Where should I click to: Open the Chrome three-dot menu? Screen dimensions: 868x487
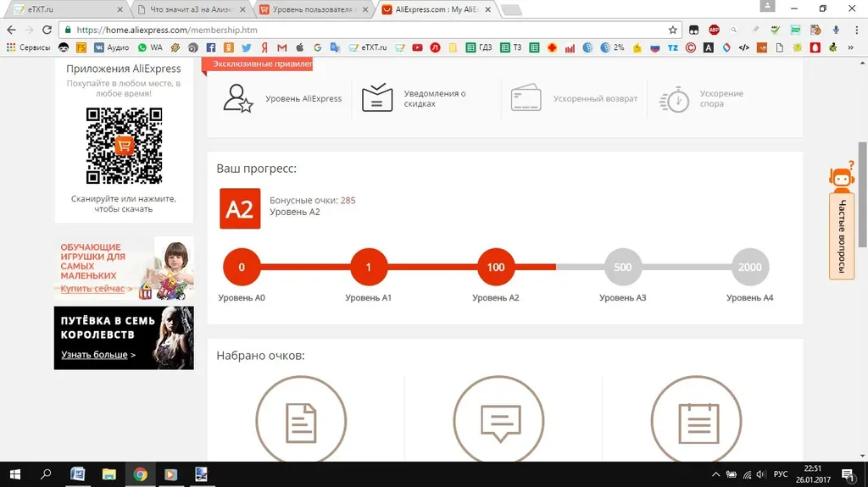(857, 30)
